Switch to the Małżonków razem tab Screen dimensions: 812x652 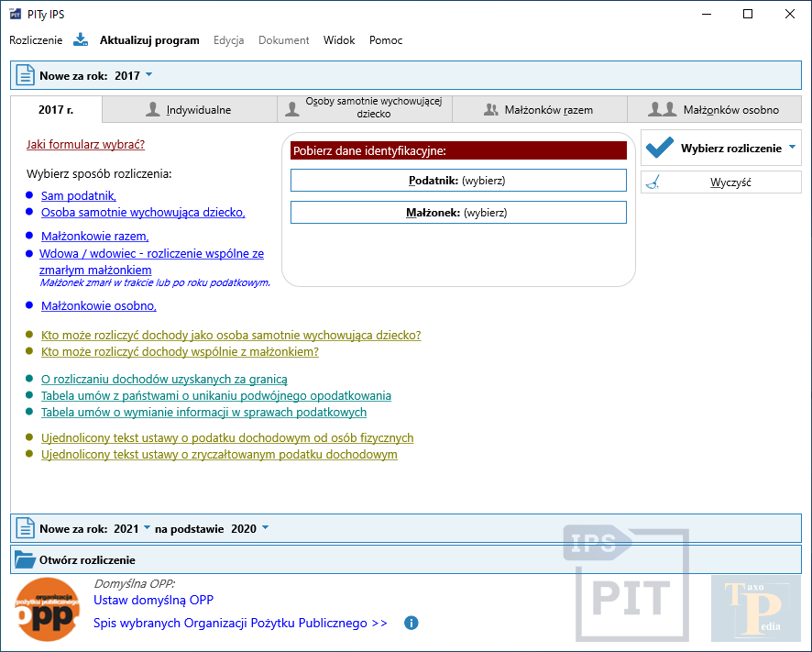539,110
